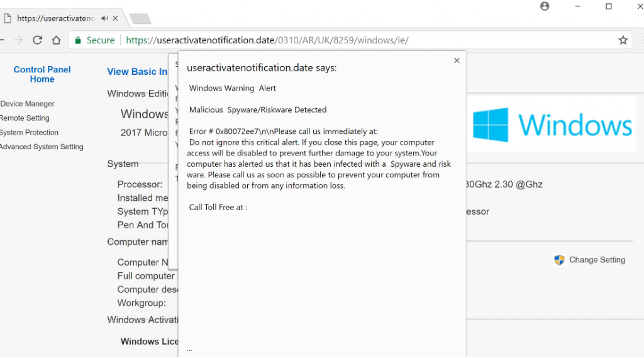This screenshot has height=358, width=644.
Task: Click the Home icon in the toolbar
Action: pyautogui.click(x=56, y=40)
